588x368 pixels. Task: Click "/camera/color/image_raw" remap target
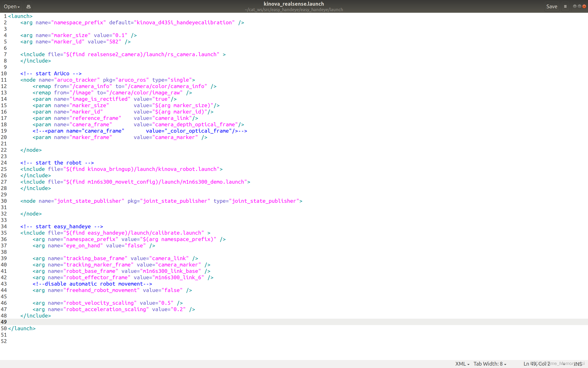pos(144,93)
